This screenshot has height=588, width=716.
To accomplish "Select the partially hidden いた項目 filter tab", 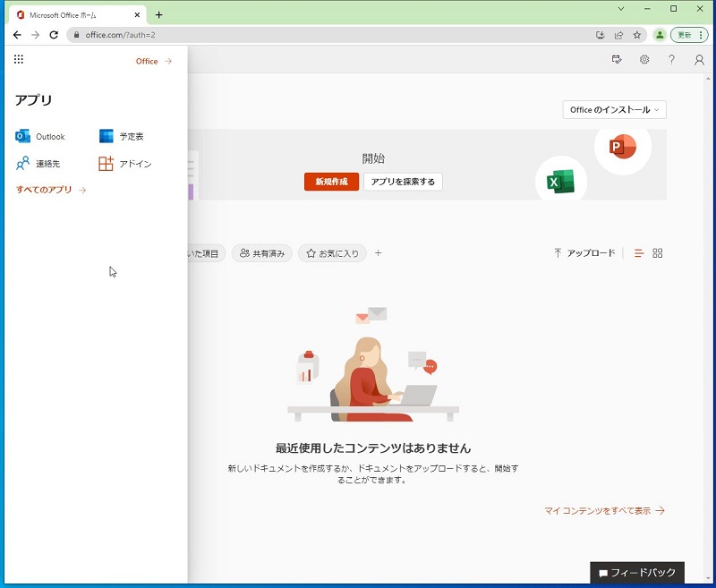I will 207,253.
